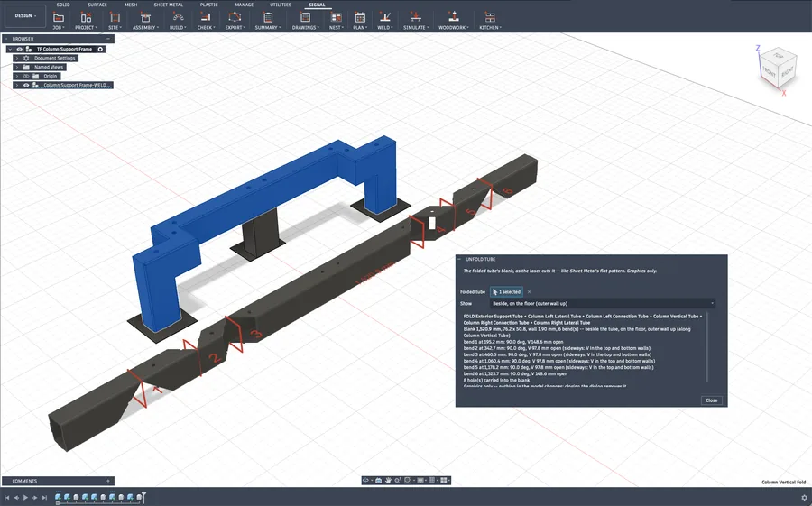Open Grid and Snaps settings icon

tap(432, 481)
